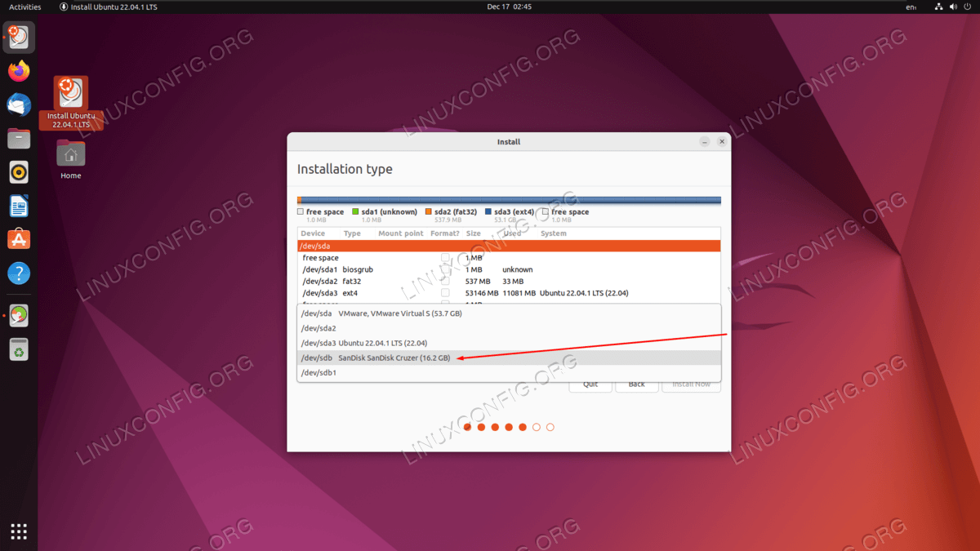Image resolution: width=980 pixels, height=551 pixels.
Task: Show Applications grid
Action: click(19, 531)
